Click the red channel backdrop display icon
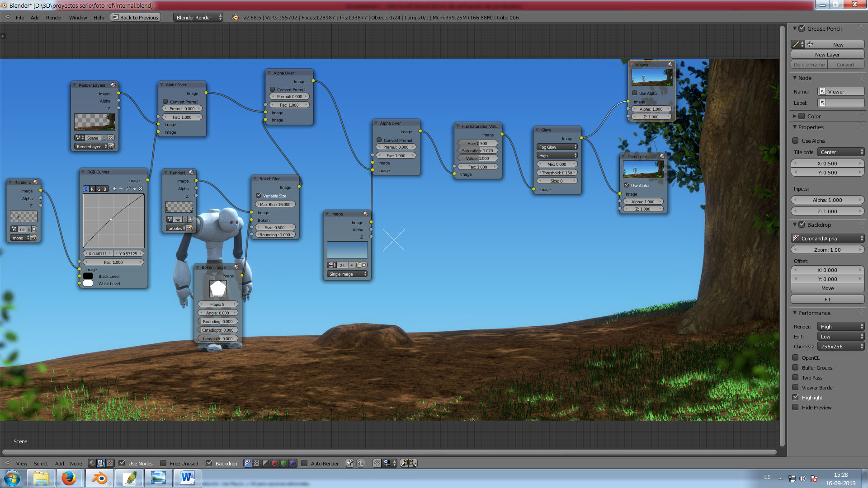The width and height of the screenshot is (868, 488). [x=274, y=463]
